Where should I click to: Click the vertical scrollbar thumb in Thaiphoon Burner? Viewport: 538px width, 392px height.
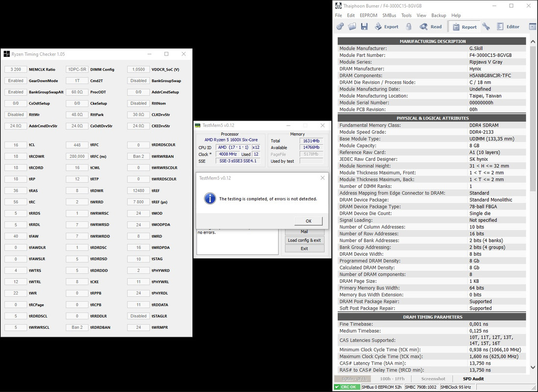(533, 119)
